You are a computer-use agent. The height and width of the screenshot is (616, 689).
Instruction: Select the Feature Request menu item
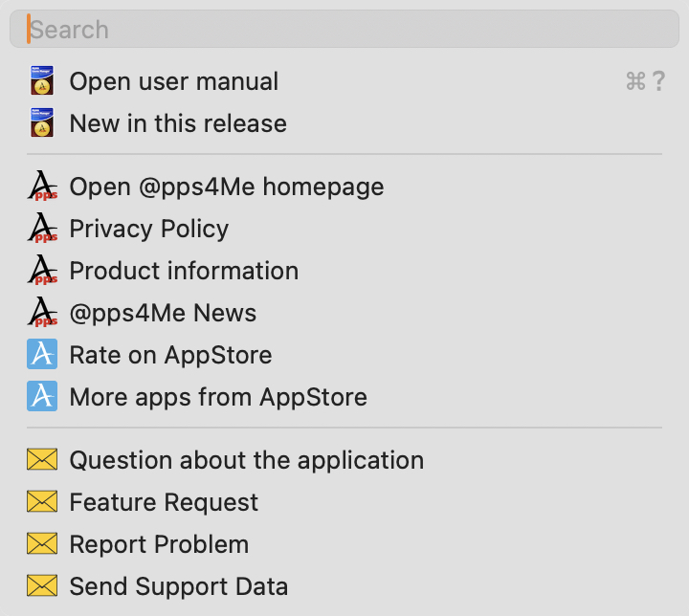(164, 502)
